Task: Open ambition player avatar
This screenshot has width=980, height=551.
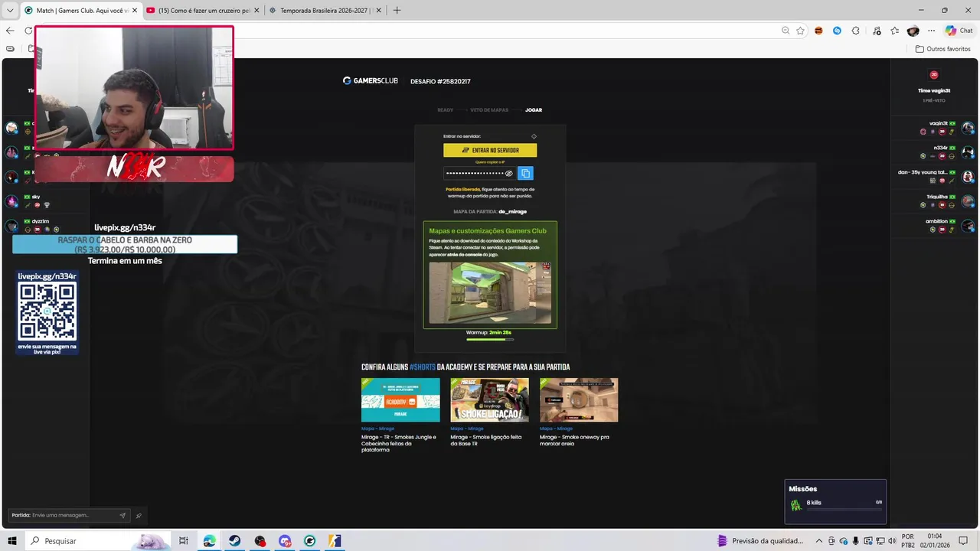Action: coord(968,225)
